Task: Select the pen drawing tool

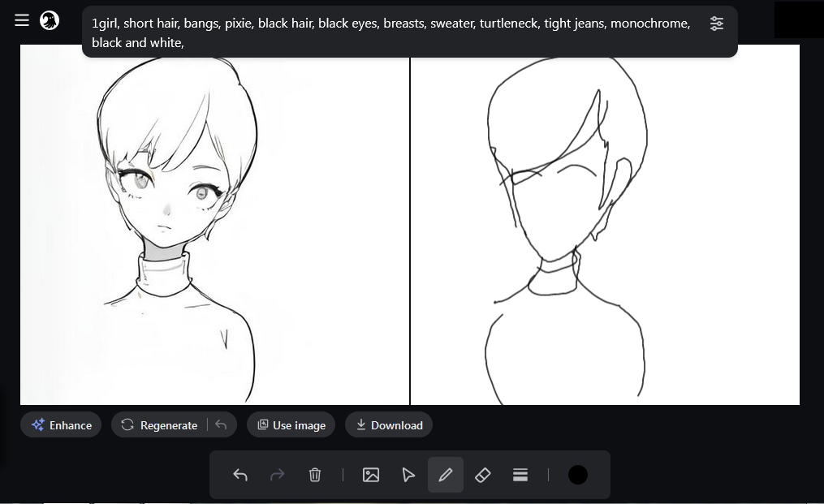Action: [446, 475]
